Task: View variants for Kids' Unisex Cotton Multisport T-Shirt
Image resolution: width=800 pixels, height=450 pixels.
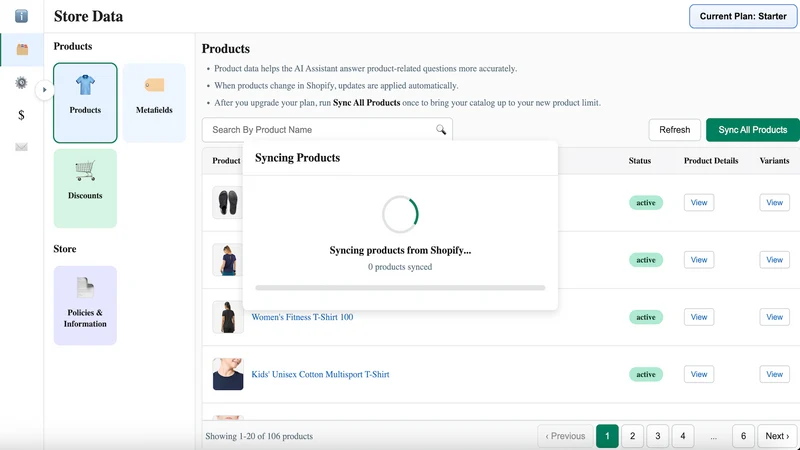Action: (774, 374)
